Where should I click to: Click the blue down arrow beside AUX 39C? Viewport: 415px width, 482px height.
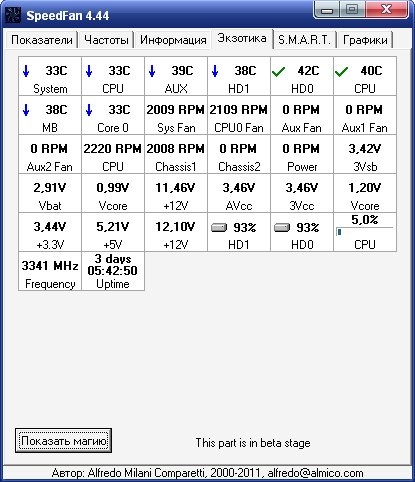pos(152,71)
